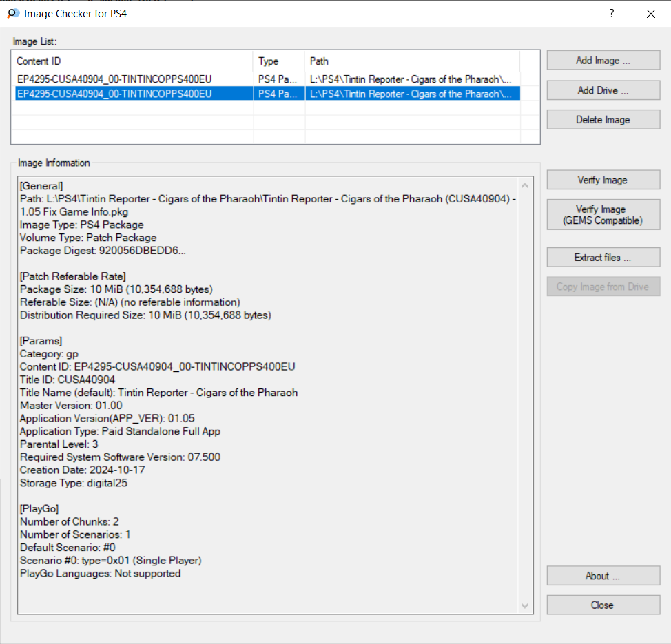
Task: Click the Required System Software Version line
Action: pyautogui.click(x=121, y=457)
